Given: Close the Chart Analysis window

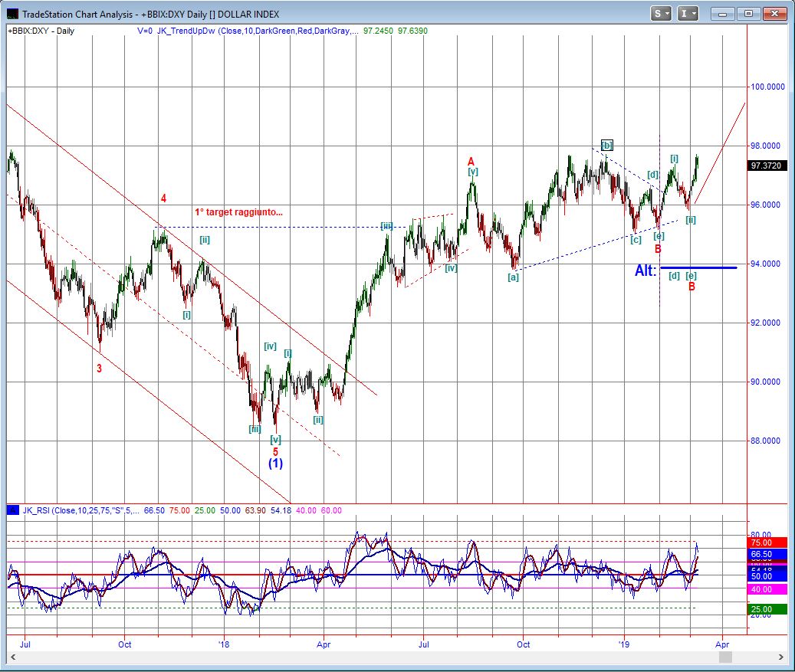Looking at the screenshot, I should [774, 14].
